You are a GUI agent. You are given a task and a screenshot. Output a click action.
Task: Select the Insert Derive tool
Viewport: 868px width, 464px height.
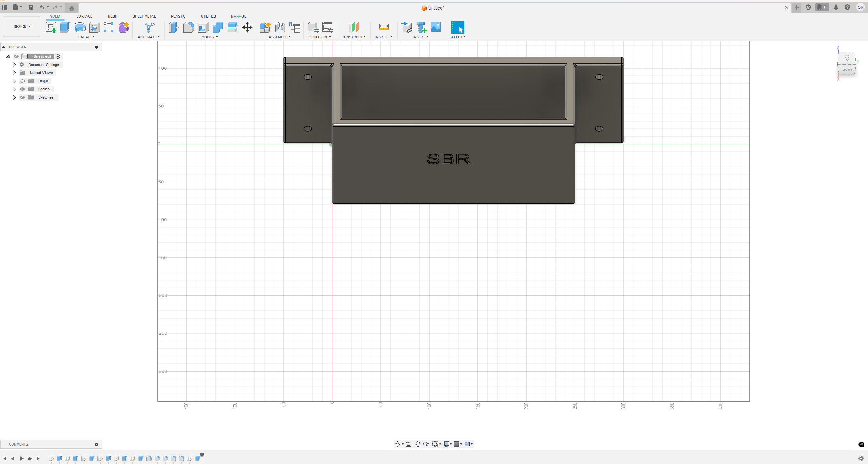coord(406,27)
